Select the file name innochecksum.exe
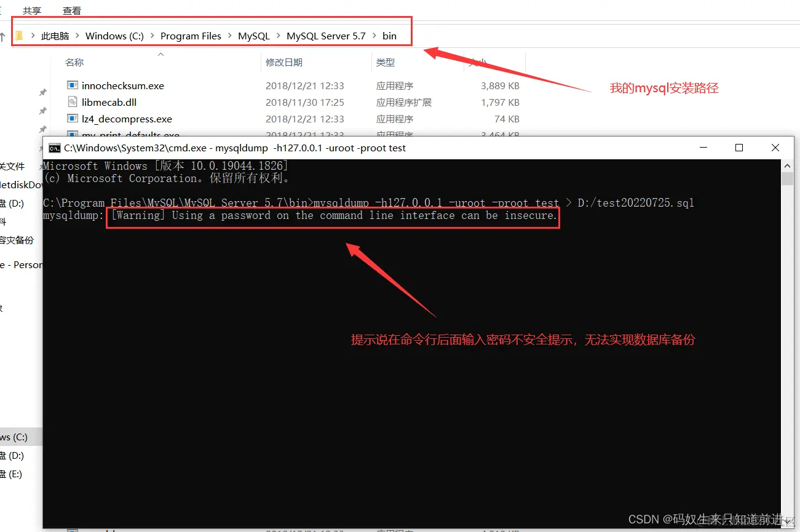Image resolution: width=800 pixels, height=532 pixels. pyautogui.click(x=123, y=86)
